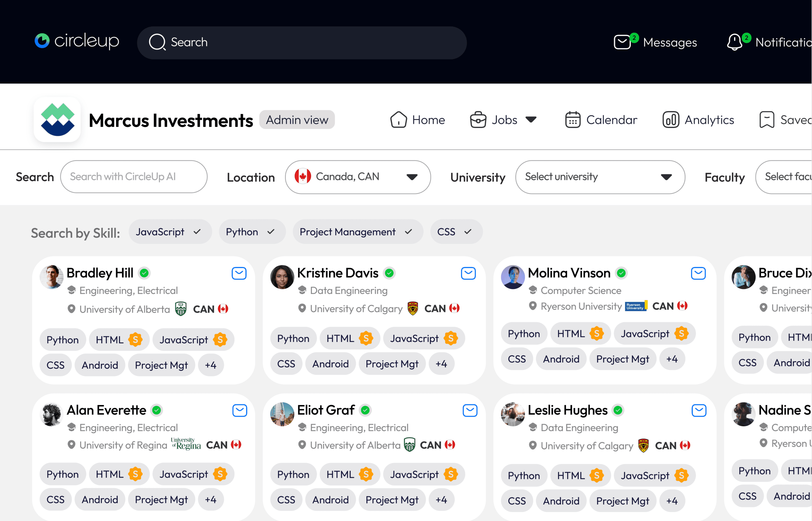The height and width of the screenshot is (521, 812).
Task: Open the Notifications bell icon
Action: click(x=734, y=42)
